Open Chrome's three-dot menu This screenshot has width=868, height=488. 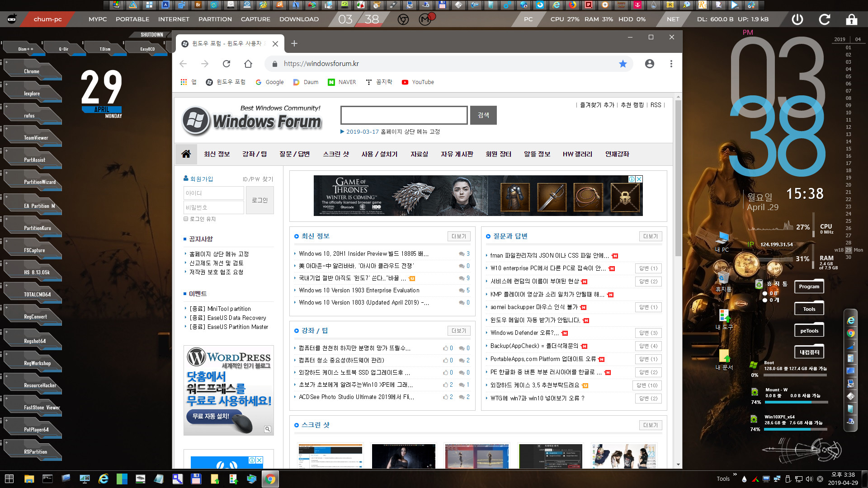click(x=671, y=64)
